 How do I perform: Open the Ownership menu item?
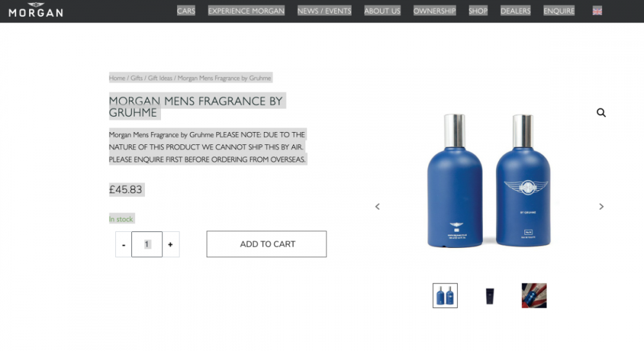tap(435, 11)
